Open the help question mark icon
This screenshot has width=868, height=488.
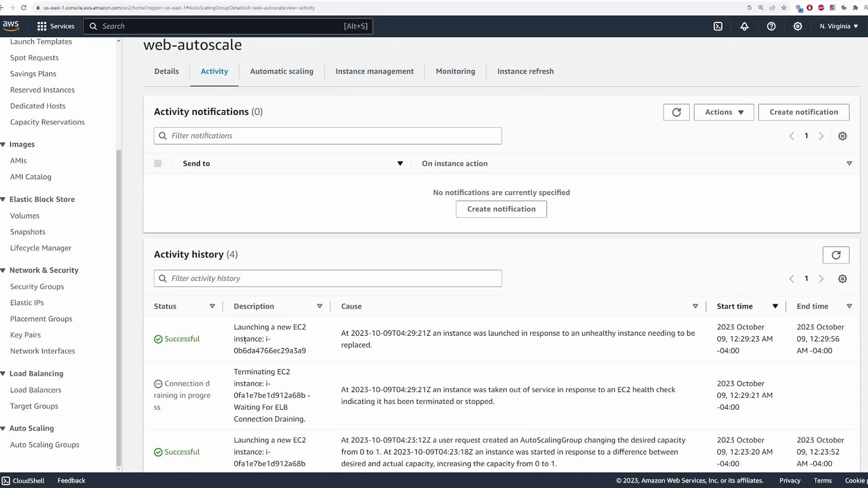click(x=771, y=26)
